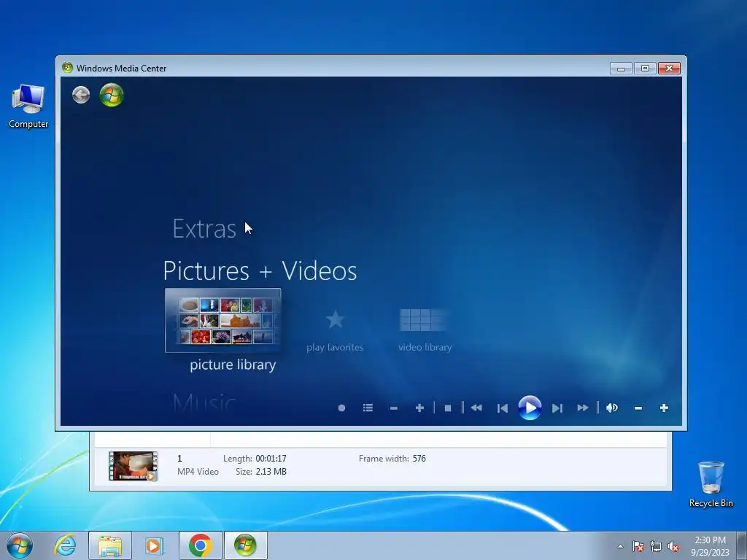The image size is (747, 560).
Task: Fast forward using double-right arrows
Action: point(583,408)
